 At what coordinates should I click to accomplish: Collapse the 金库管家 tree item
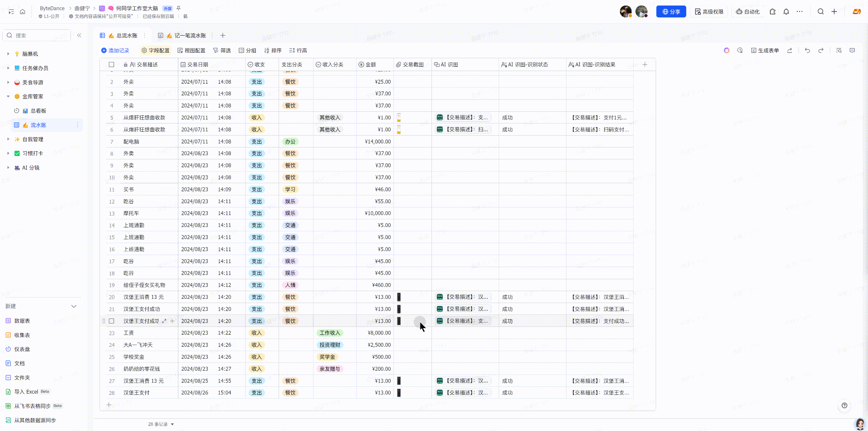click(x=8, y=96)
